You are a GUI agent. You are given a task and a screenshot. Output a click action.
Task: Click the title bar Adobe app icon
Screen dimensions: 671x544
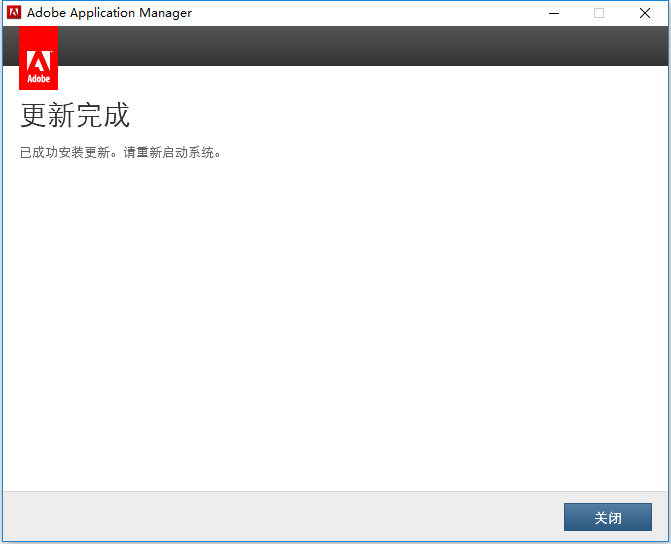pyautogui.click(x=14, y=12)
